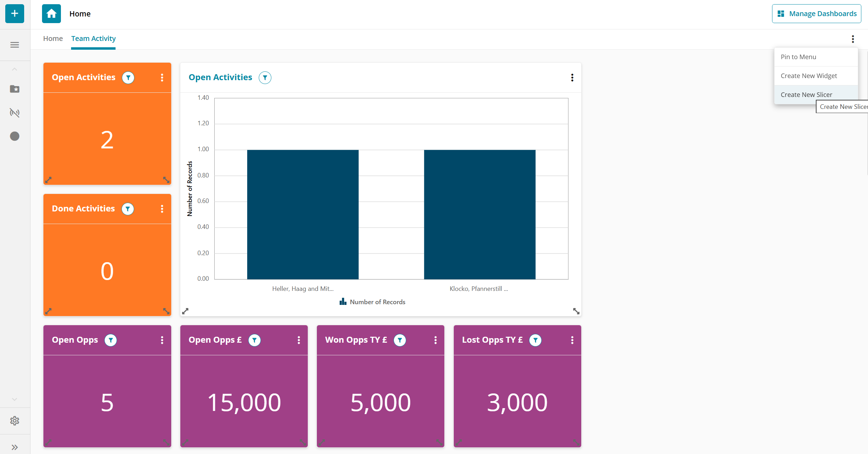Screen dimensions: 868x454
Task: Switch to the Home dashboard tab
Action: tap(53, 39)
